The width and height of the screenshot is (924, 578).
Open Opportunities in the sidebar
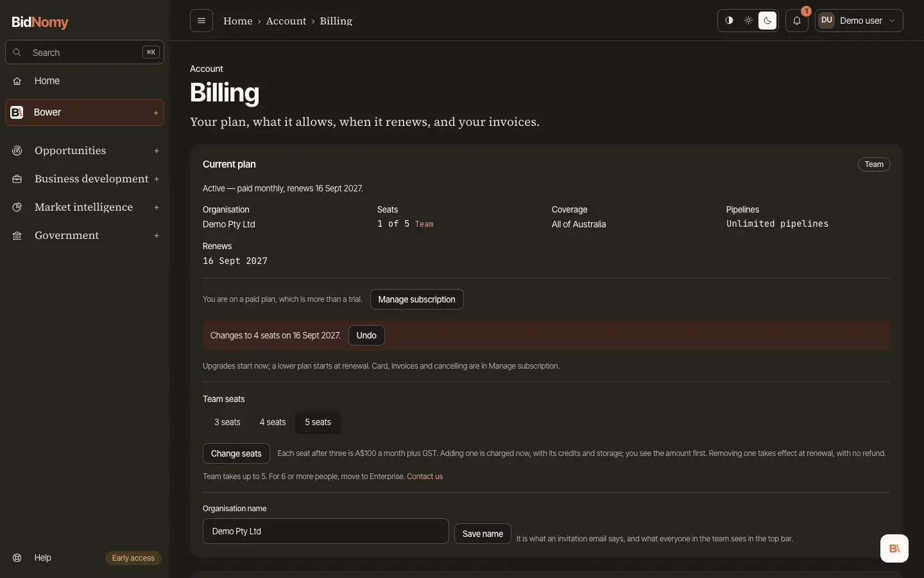point(85,151)
